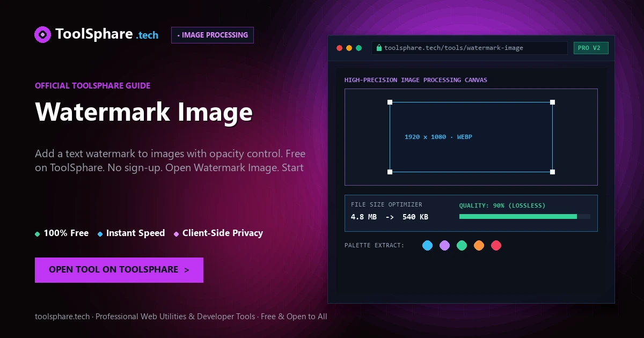Click the green padlock icon in address bar
The image size is (644, 338).
point(379,48)
